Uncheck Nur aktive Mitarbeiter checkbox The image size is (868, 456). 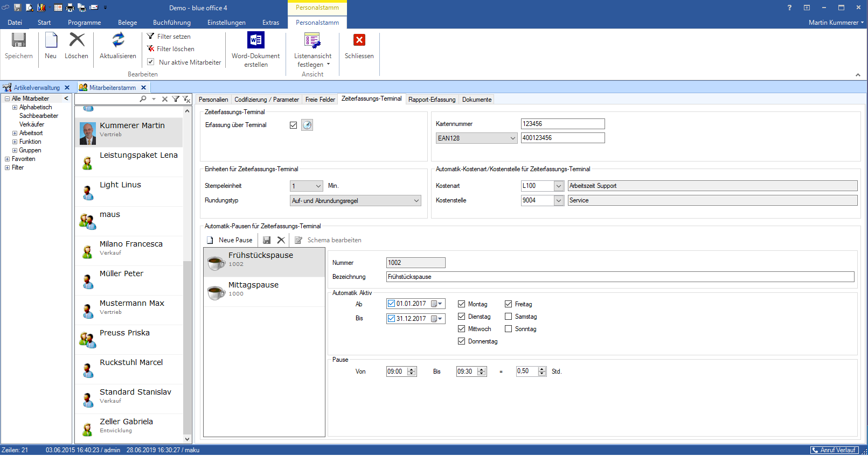pyautogui.click(x=151, y=62)
